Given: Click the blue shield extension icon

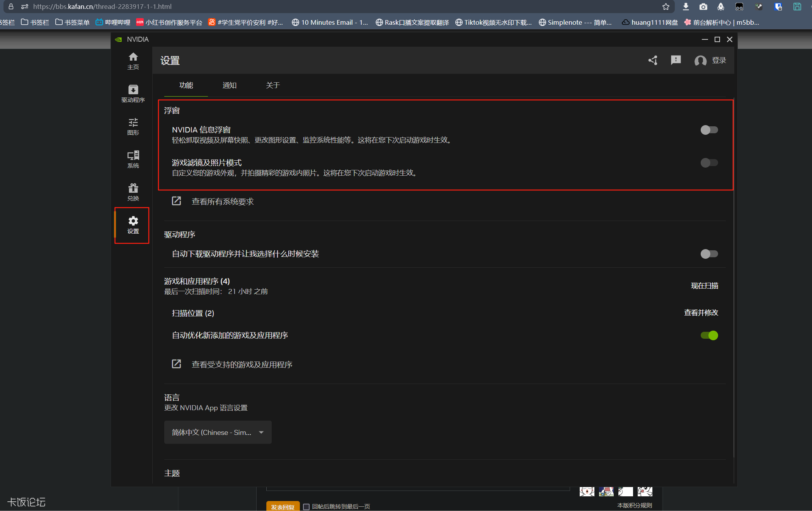Looking at the screenshot, I should (778, 7).
